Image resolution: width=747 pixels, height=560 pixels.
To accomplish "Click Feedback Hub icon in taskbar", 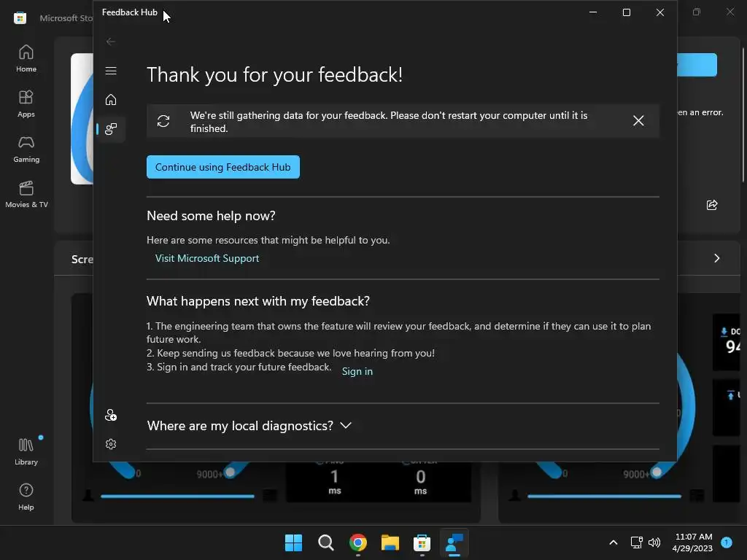I will click(454, 542).
